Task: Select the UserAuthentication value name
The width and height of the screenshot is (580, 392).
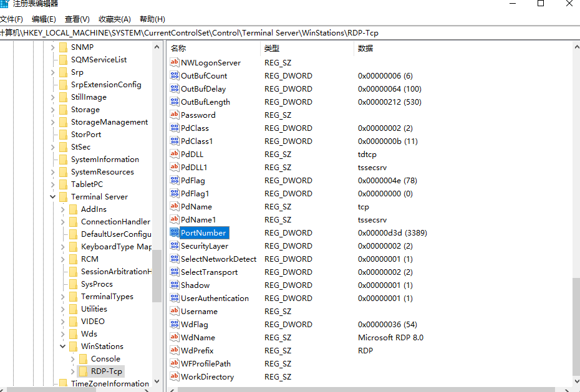Action: (215, 298)
